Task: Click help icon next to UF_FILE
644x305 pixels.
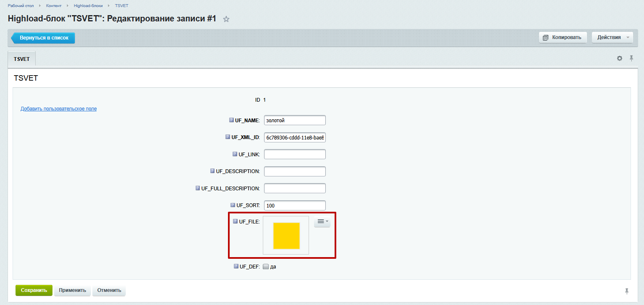Action: (x=235, y=221)
